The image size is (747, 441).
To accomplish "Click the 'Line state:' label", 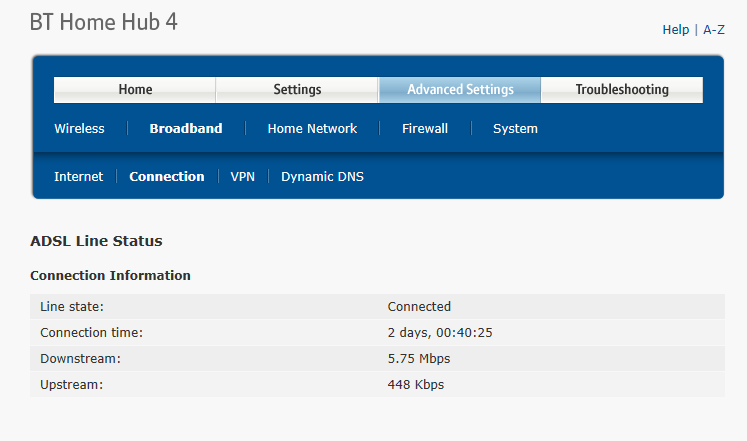I will [72, 307].
